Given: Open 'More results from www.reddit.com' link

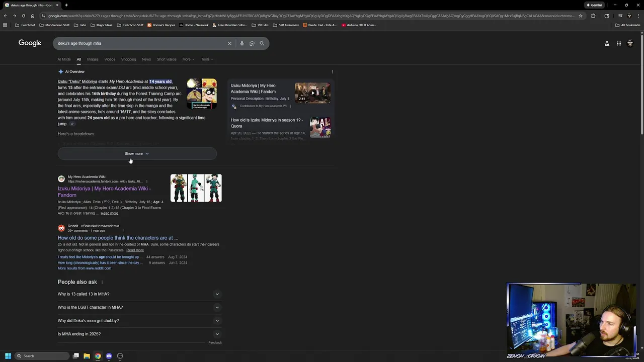Looking at the screenshot, I should tap(85, 268).
